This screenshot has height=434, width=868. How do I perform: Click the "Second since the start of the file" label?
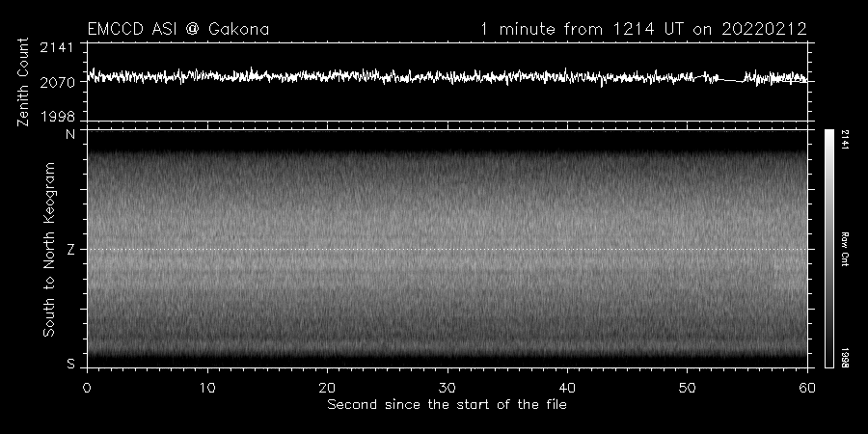[x=447, y=404]
